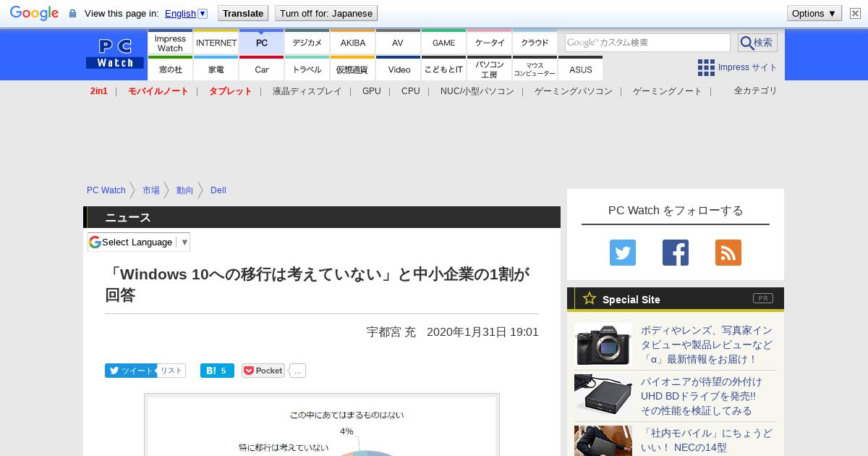Click Dell breadcrumb link
The image size is (868, 456).
pyautogui.click(x=218, y=190)
